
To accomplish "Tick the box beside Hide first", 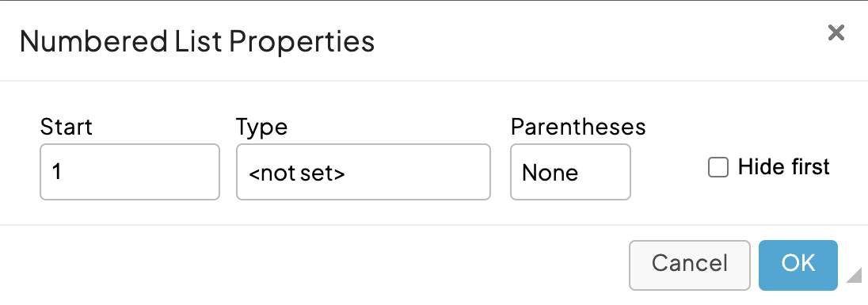I will (718, 168).
